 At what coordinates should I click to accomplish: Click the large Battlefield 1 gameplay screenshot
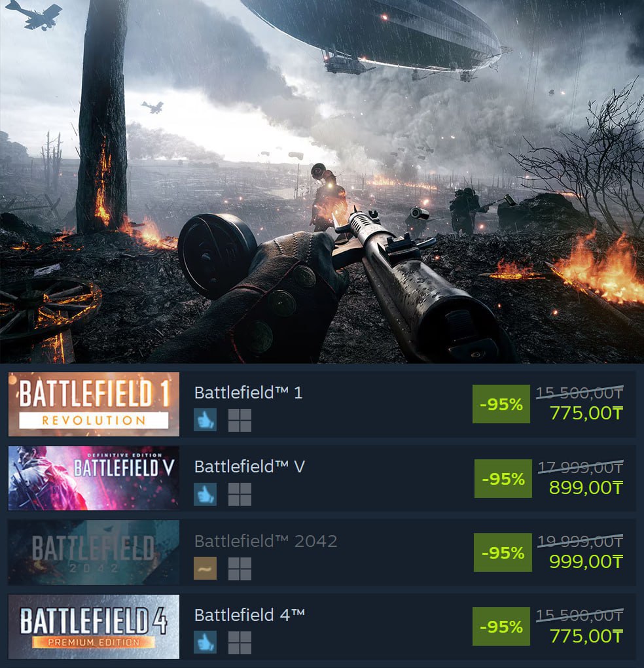pos(322,181)
